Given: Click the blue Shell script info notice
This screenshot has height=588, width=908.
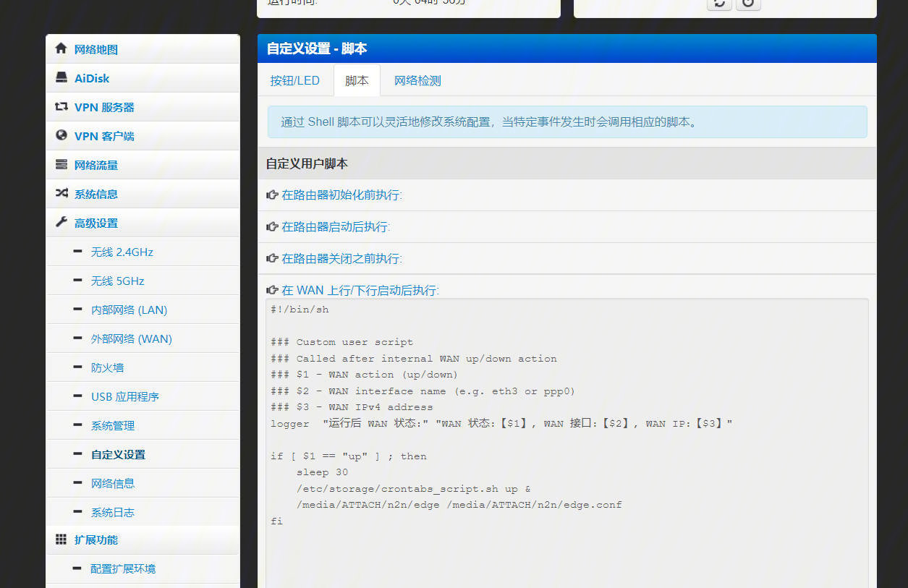Looking at the screenshot, I should coord(567,122).
